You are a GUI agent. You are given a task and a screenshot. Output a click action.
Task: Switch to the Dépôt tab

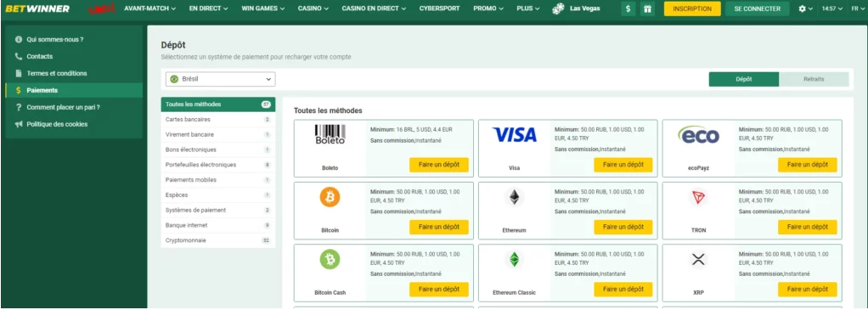(x=744, y=79)
